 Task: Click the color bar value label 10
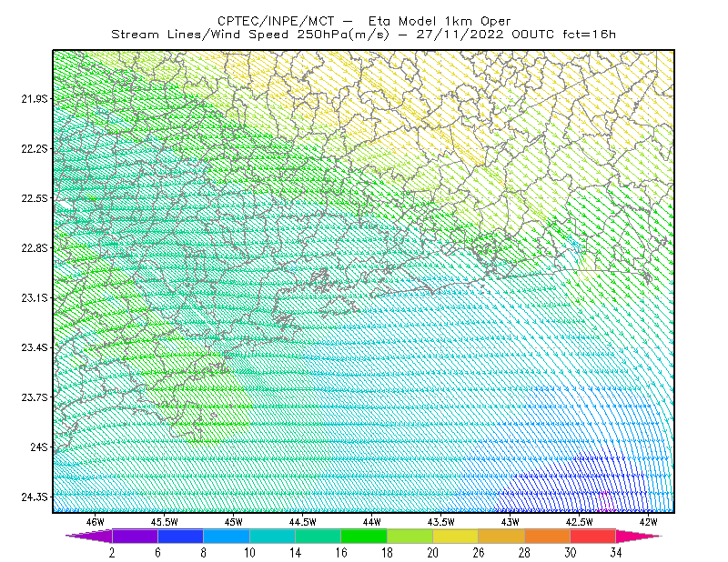(x=249, y=553)
